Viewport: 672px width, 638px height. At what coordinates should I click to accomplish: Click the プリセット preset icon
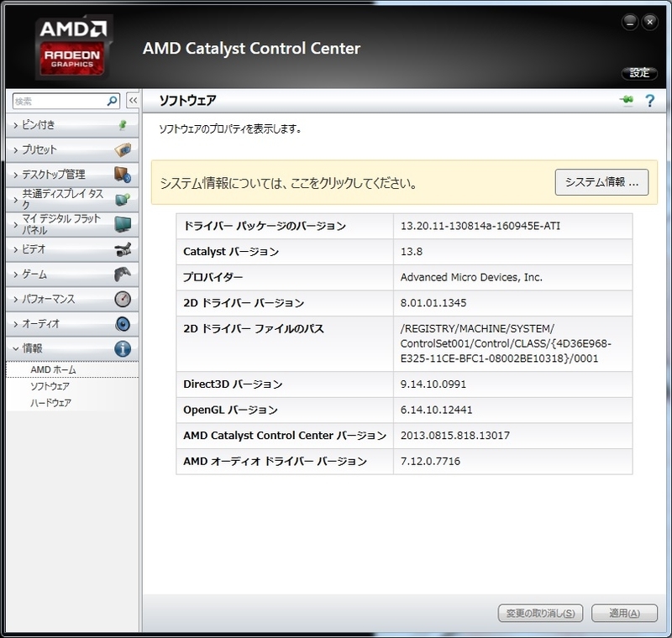123,150
